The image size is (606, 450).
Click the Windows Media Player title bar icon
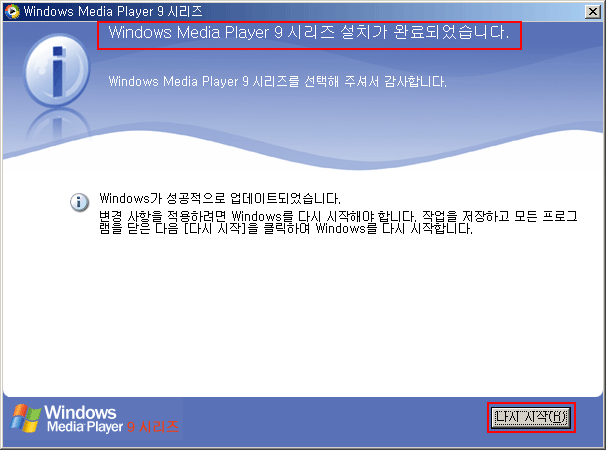click(x=11, y=11)
